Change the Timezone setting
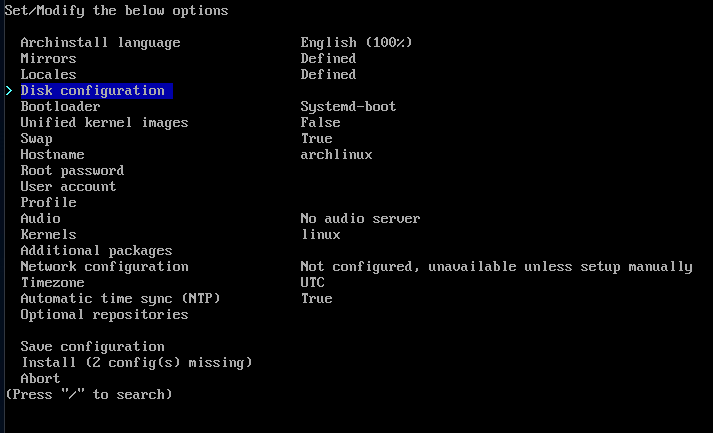Viewport: 713px width, 433px height. 52,282
